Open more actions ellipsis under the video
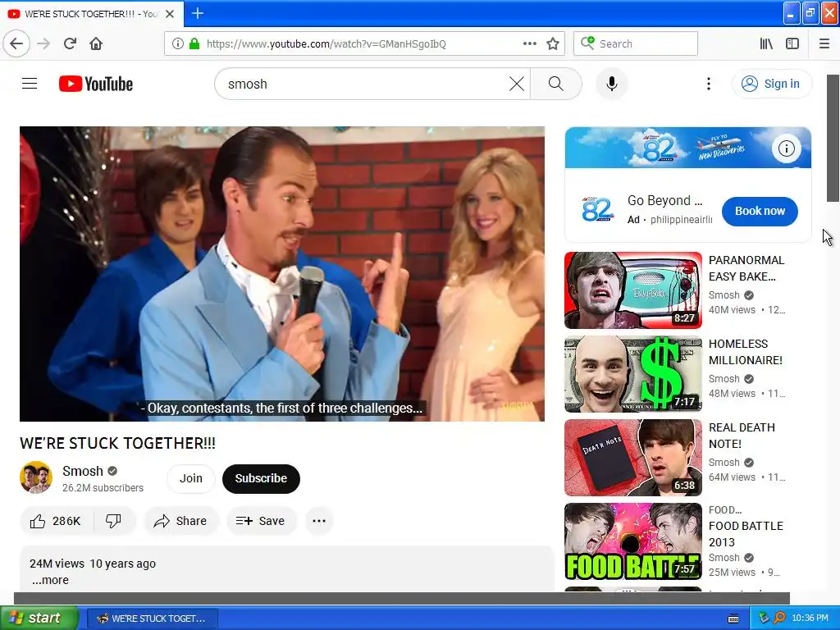Screen dimensions: 840x630 [x=319, y=521]
